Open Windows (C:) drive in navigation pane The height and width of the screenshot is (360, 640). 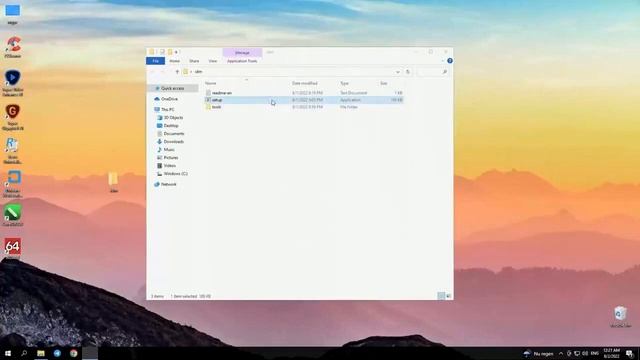click(176, 174)
